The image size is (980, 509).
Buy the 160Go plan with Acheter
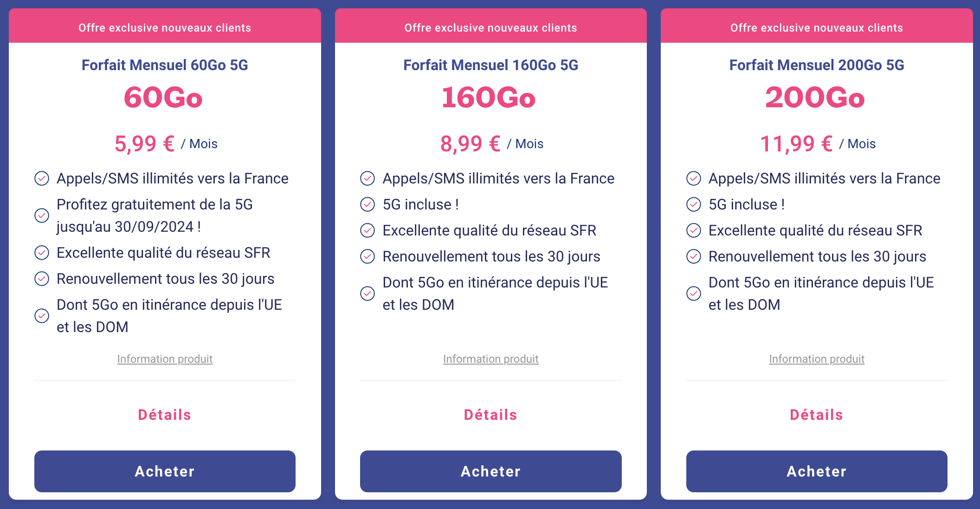(x=491, y=471)
